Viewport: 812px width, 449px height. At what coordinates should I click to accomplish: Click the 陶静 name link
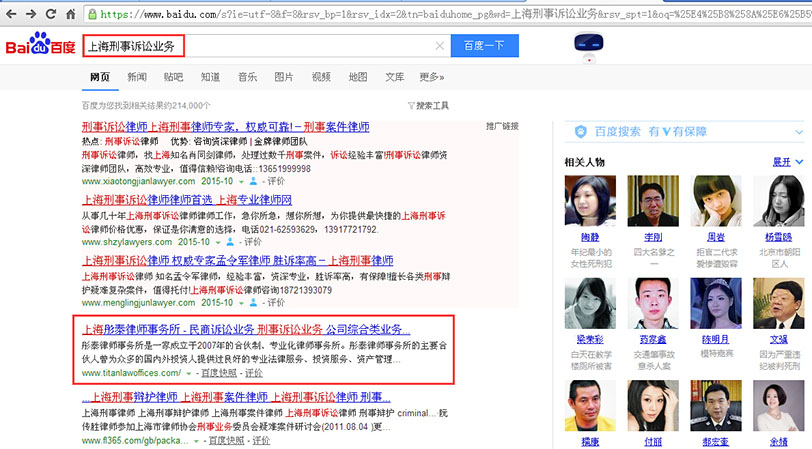tap(590, 237)
